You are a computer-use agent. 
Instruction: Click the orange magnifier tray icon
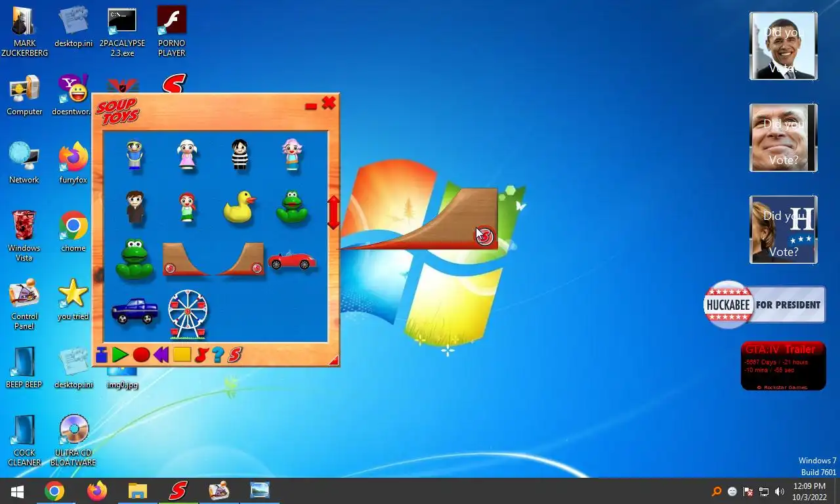tap(717, 492)
